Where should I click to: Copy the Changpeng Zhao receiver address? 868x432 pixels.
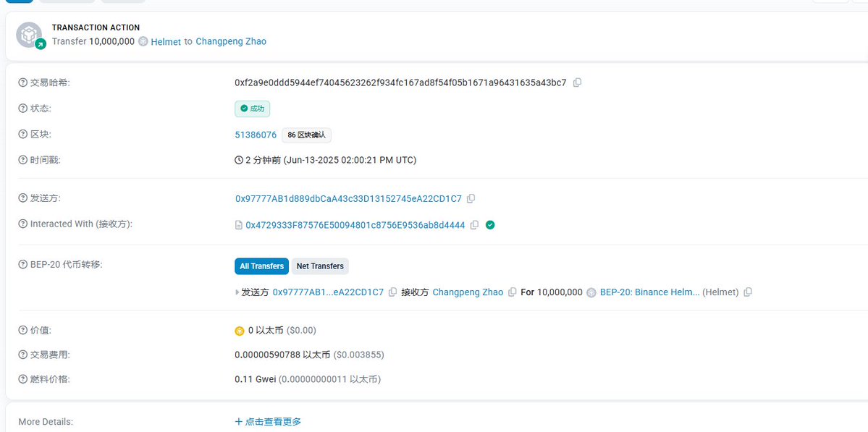pos(512,292)
